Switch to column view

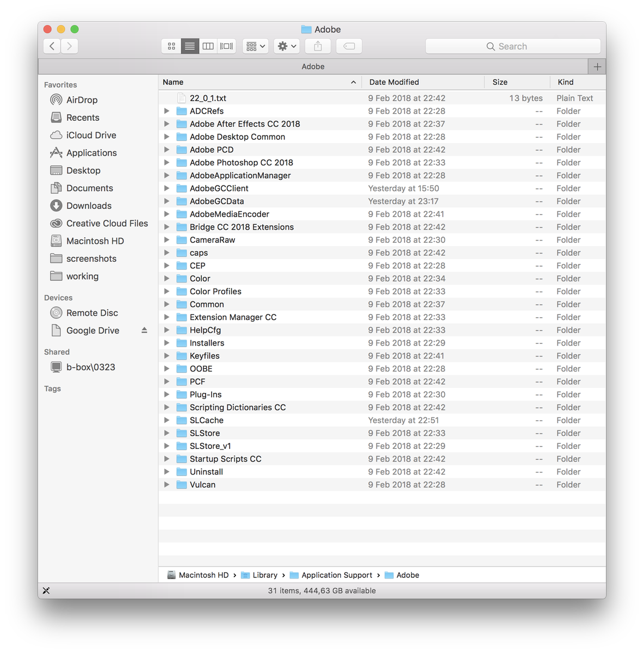[208, 46]
